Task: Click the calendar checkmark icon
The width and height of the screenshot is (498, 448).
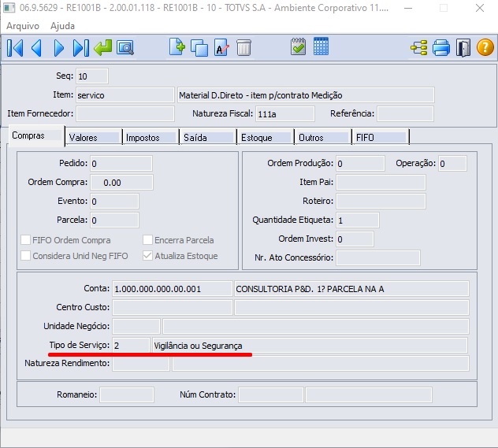Action: click(298, 46)
